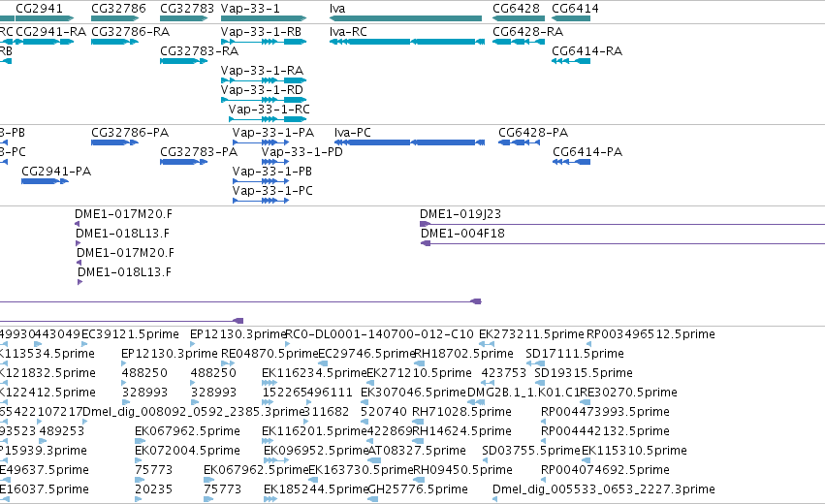
Task: Select the 423753 EST label
Action: click(503, 373)
